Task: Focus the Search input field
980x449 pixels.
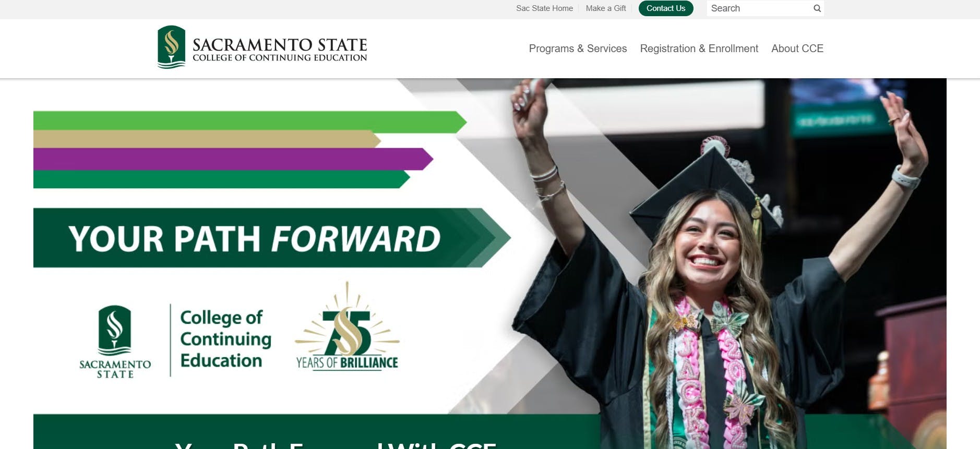Action: click(x=759, y=8)
